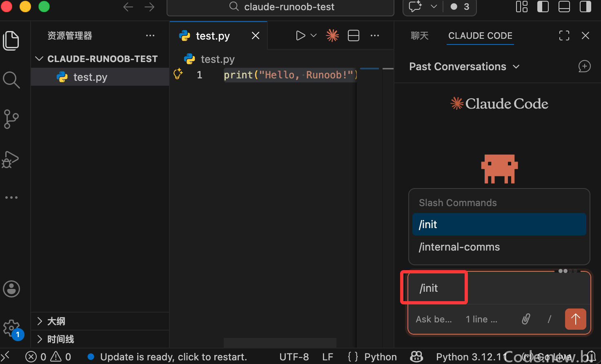The height and width of the screenshot is (364, 601).
Task: Click the print Hello Runoob code line
Action: point(291,75)
